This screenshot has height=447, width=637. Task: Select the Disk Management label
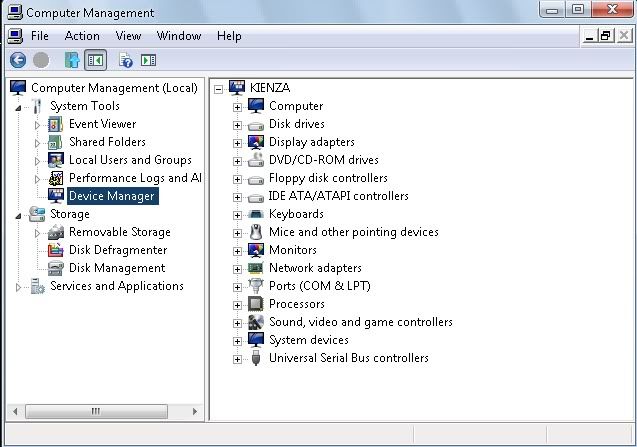tap(117, 268)
